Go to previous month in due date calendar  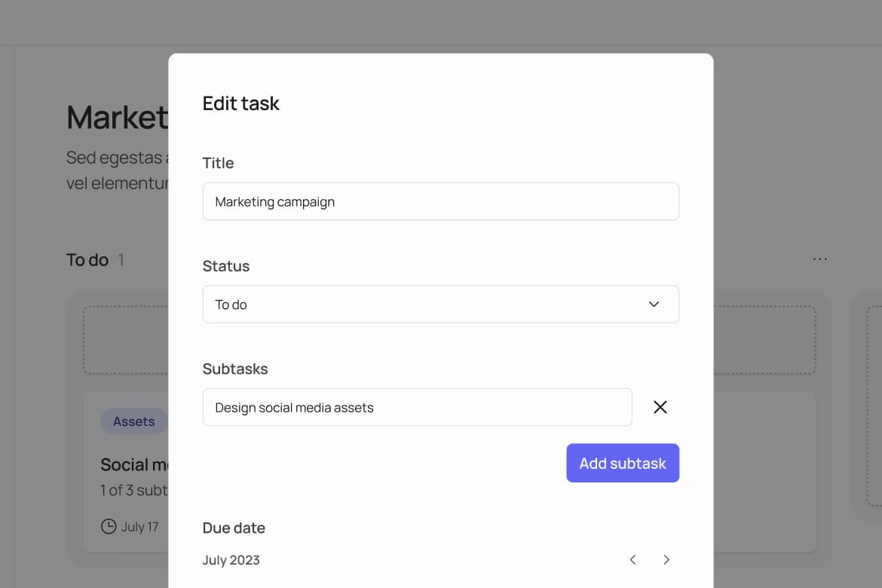pos(632,559)
